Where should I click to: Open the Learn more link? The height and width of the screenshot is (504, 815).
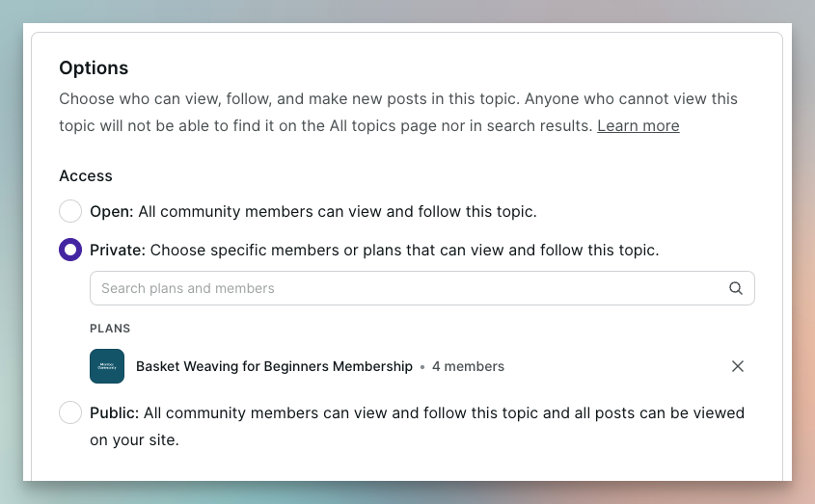coord(638,125)
